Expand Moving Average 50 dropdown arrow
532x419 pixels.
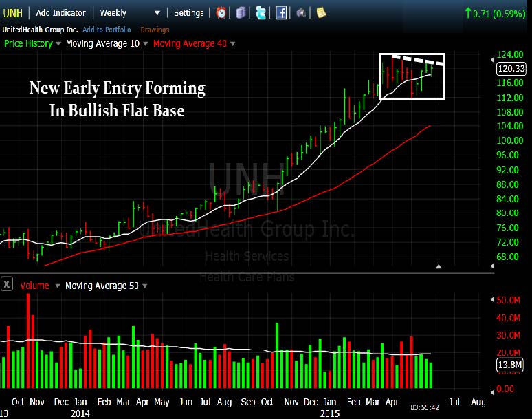coord(145,286)
